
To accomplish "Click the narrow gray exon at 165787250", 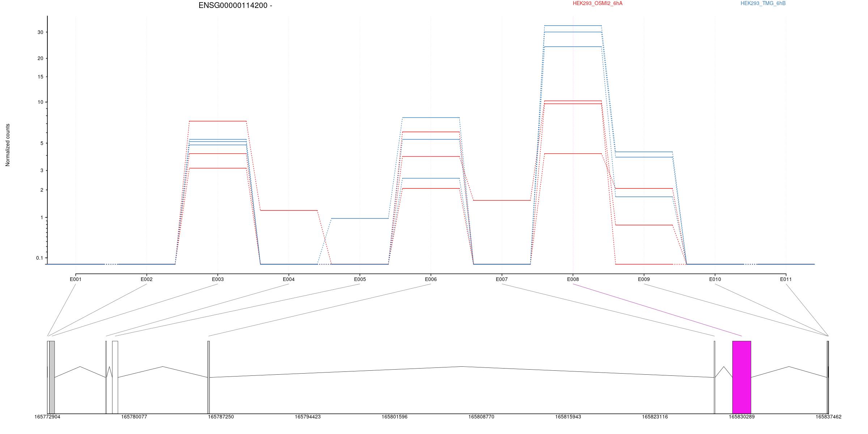I will 208,377.
